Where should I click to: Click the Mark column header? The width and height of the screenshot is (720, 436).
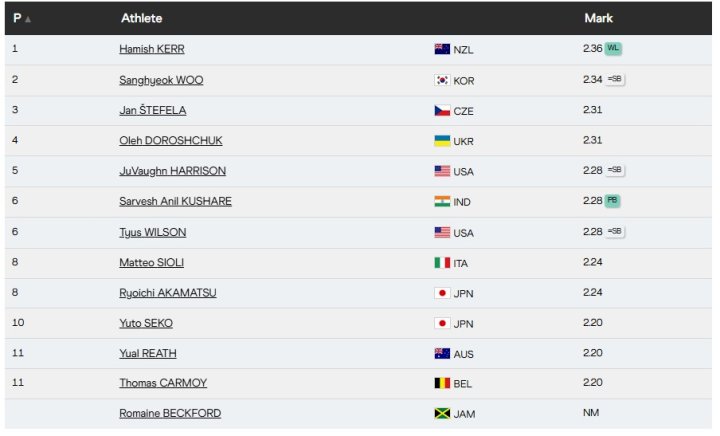pos(598,18)
